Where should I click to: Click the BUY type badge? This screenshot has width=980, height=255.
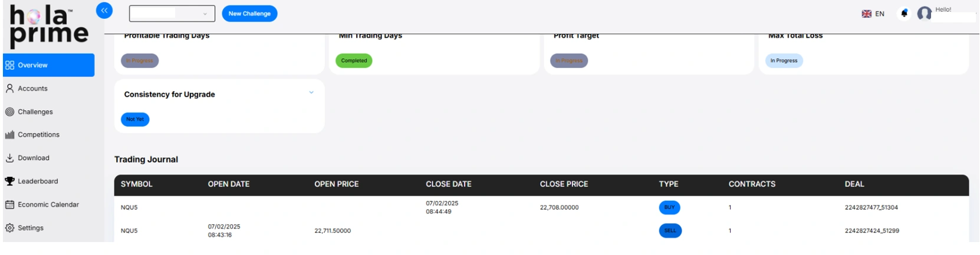click(669, 207)
